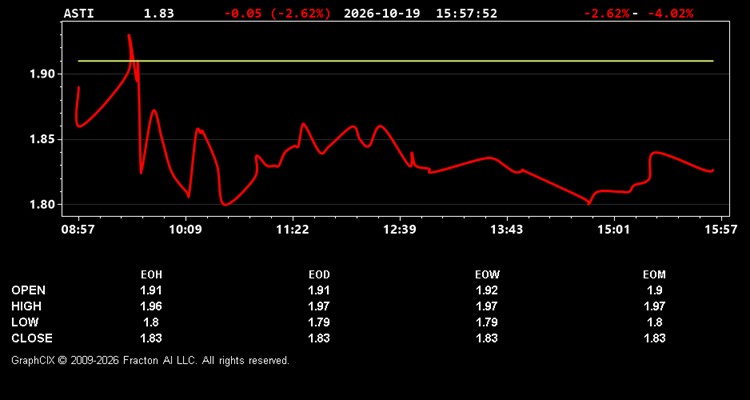Click the ASTI ticker symbol

click(x=79, y=13)
